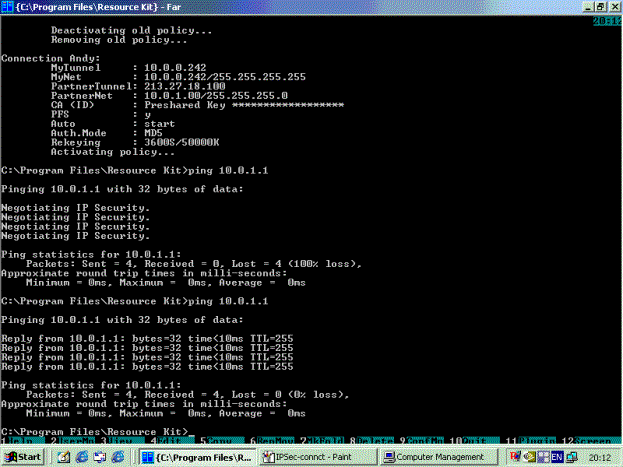Open the network connection tray icon
Image resolution: width=623 pixels, height=467 pixels.
point(571,457)
